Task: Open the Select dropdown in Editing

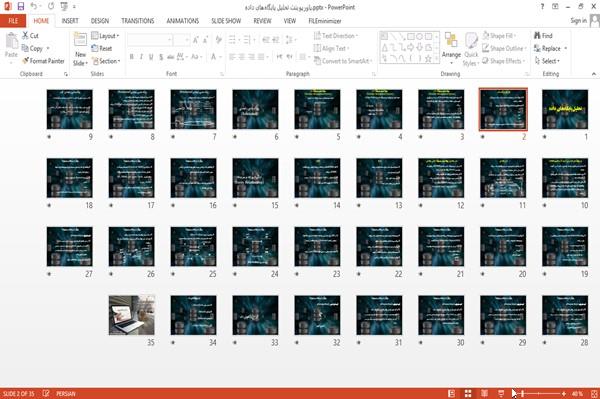Action: [547, 61]
